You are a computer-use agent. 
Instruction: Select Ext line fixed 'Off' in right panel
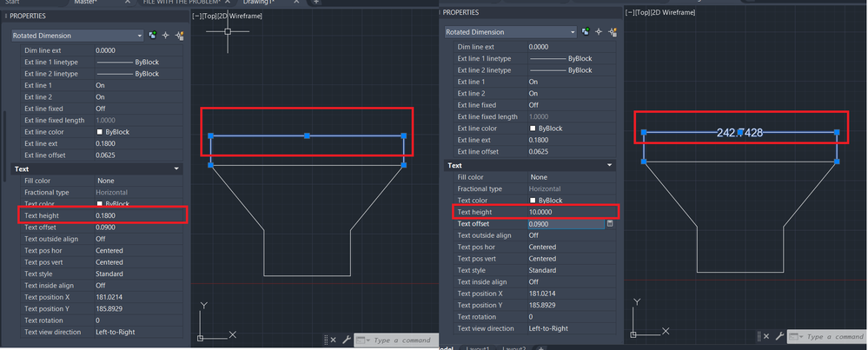point(533,105)
